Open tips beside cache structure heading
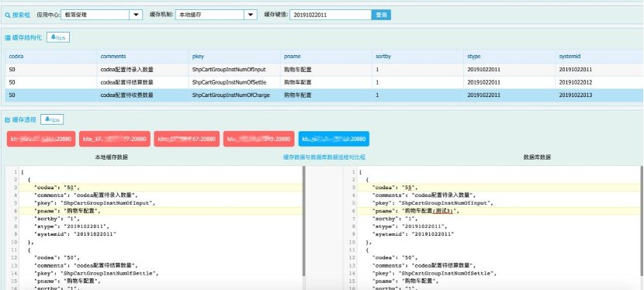 58,37
